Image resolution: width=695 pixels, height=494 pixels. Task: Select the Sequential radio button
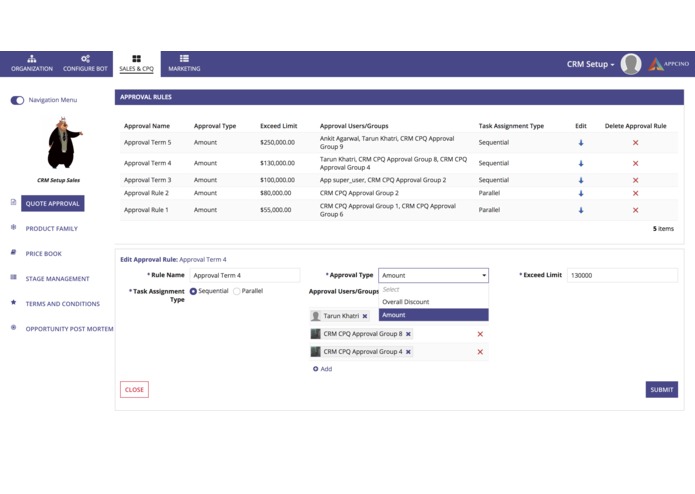click(x=193, y=292)
